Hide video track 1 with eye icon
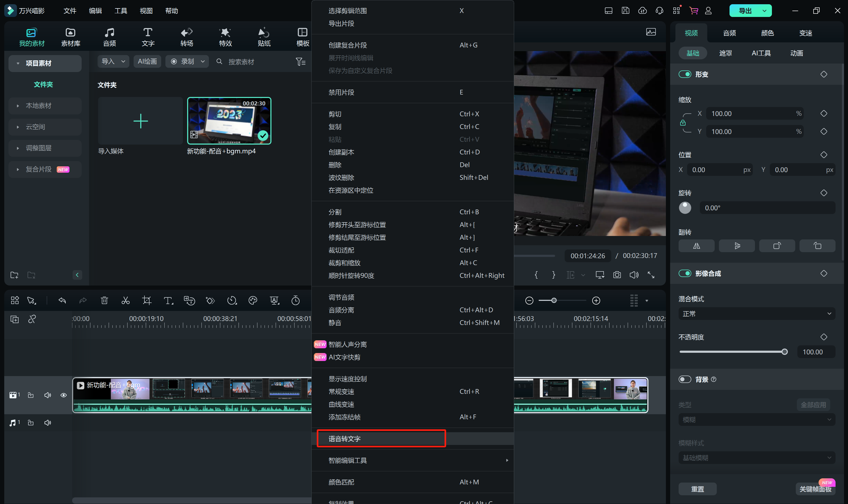848x504 pixels. pyautogui.click(x=64, y=395)
